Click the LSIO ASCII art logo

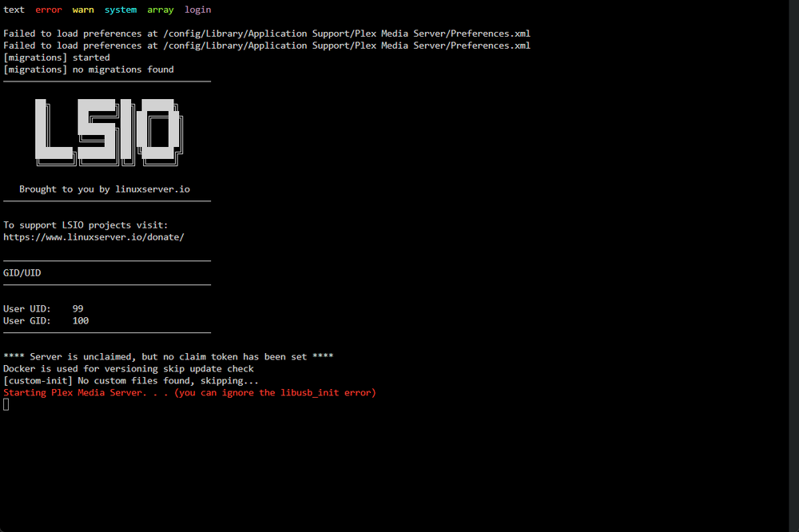(x=109, y=132)
